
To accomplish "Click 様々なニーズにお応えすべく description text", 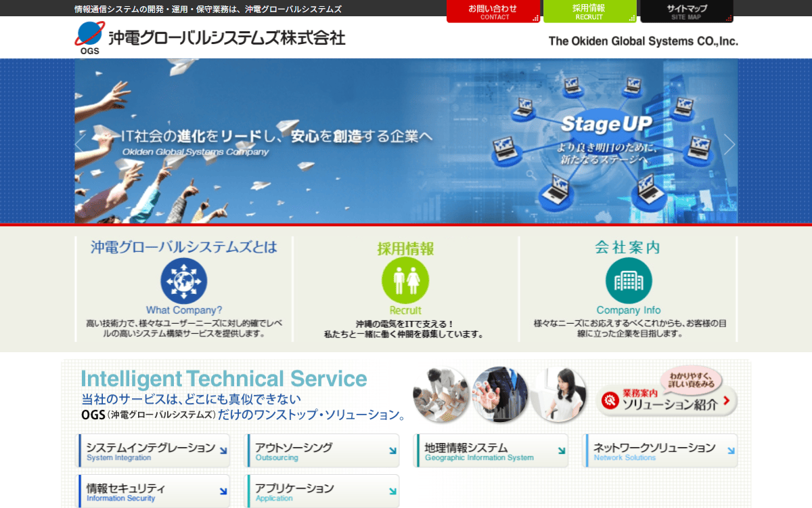I will point(629,329).
